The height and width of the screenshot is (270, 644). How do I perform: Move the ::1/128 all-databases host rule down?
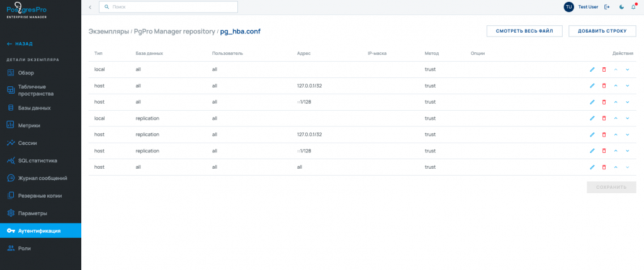pyautogui.click(x=628, y=102)
